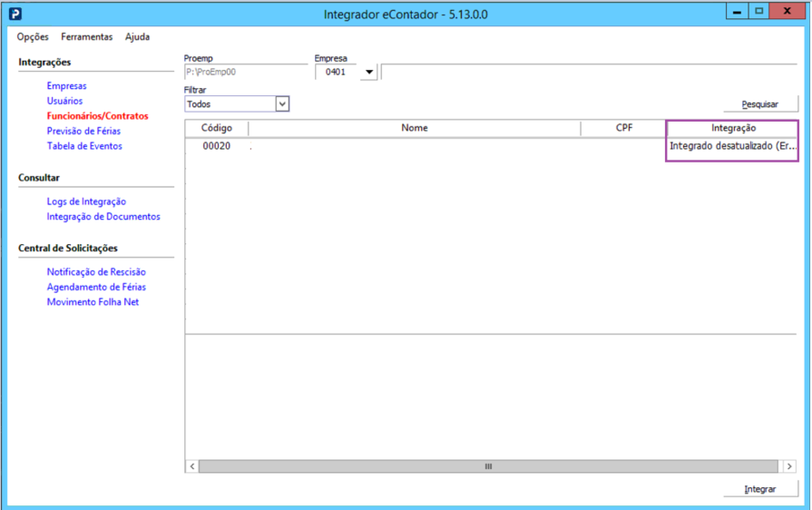
Task: Open Agendamento de Férias
Action: pyautogui.click(x=96, y=287)
